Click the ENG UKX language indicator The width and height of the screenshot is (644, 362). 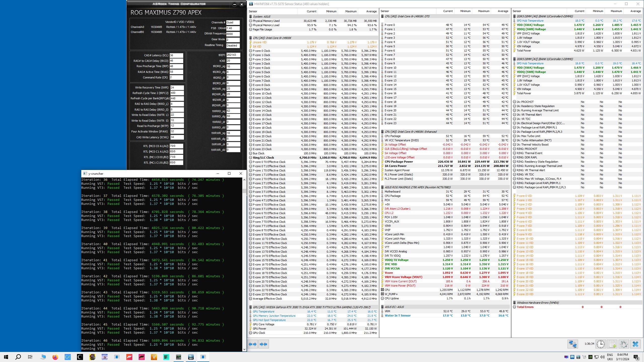click(610, 357)
